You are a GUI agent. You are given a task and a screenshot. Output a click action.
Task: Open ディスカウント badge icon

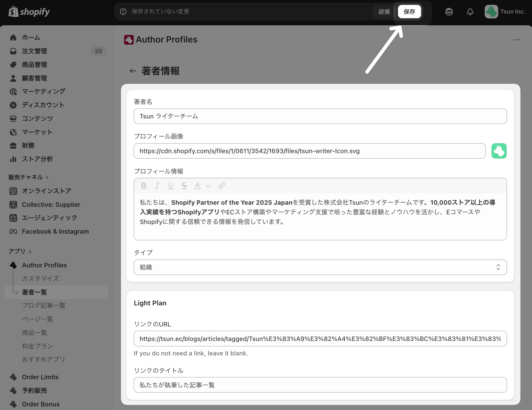click(13, 105)
